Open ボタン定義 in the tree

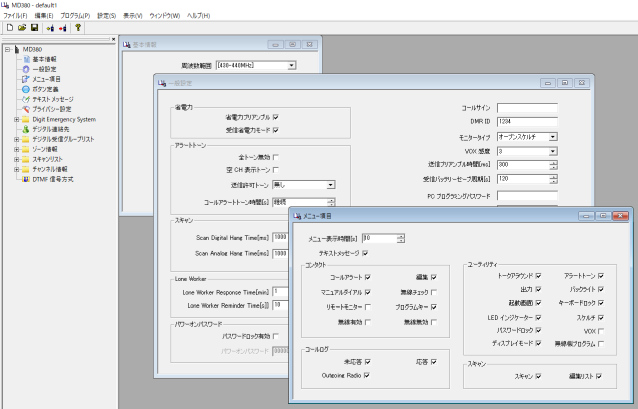coord(46,90)
